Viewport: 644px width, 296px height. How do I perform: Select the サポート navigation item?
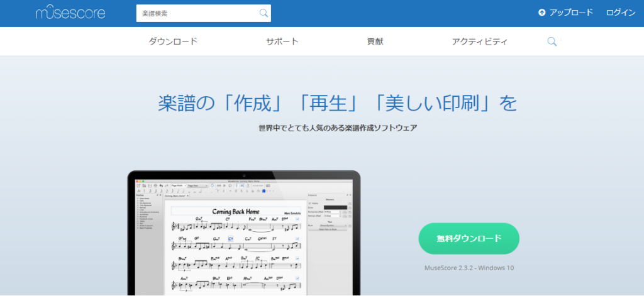tap(282, 41)
